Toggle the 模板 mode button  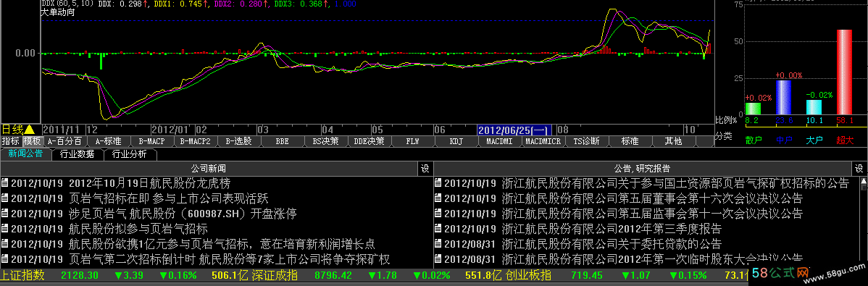pyautogui.click(x=32, y=141)
